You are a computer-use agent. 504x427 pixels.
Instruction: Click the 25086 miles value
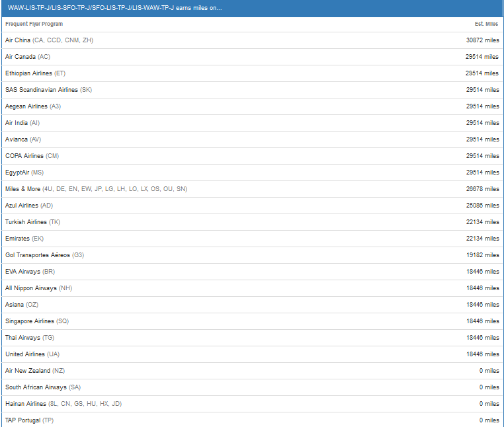point(482,206)
